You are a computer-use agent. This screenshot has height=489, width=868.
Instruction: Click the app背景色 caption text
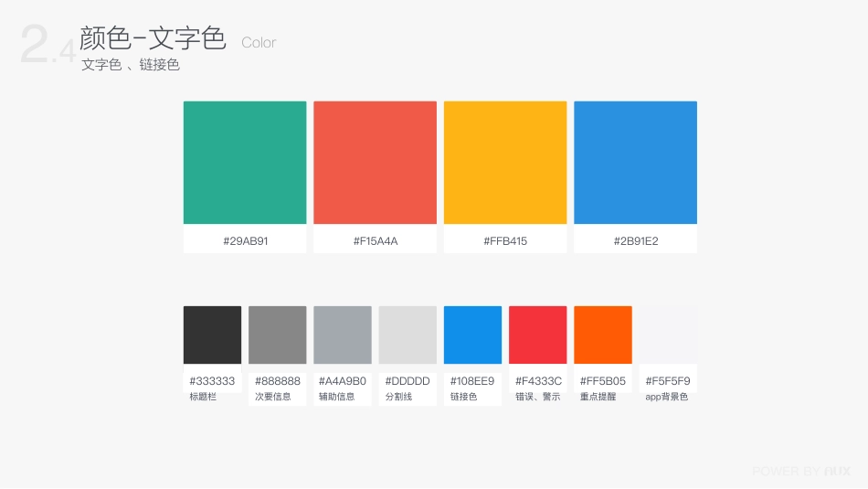(x=666, y=397)
